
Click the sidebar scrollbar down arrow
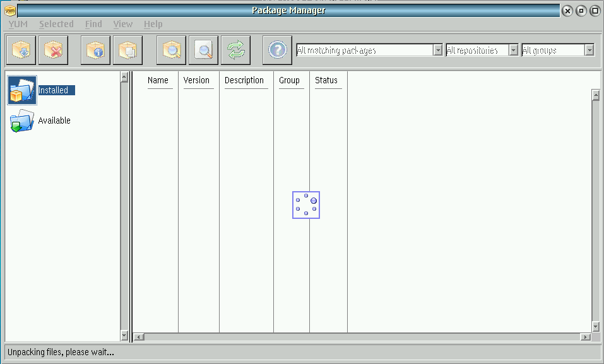tap(124, 335)
